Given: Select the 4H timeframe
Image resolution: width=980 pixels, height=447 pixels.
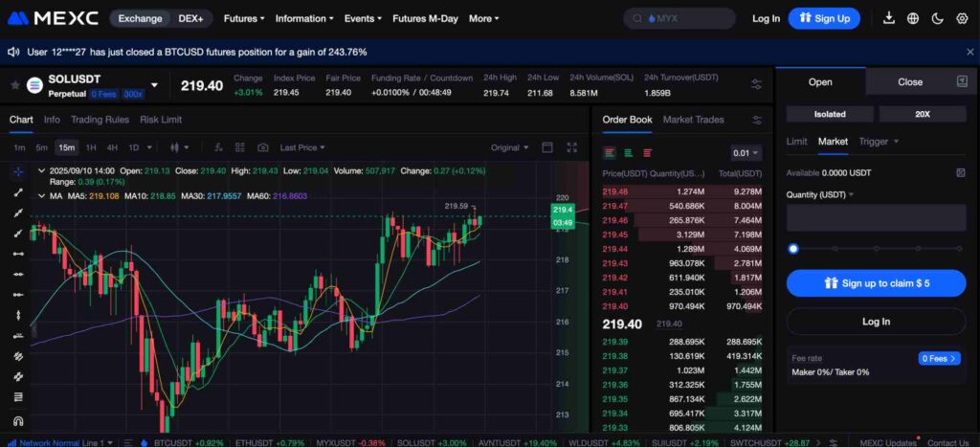Looking at the screenshot, I should pyautogui.click(x=112, y=147).
